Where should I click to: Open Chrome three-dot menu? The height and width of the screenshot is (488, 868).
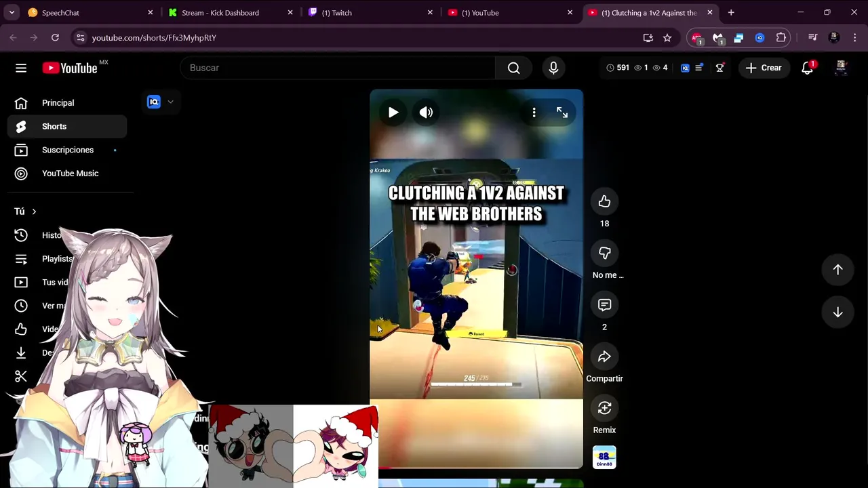[854, 38]
